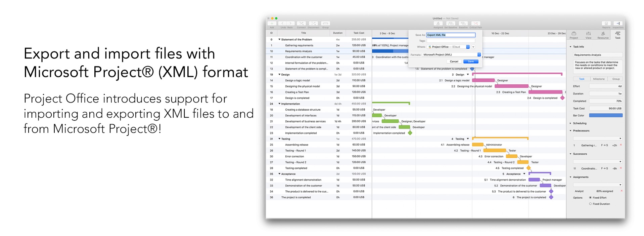The image size is (644, 236).
Task: Open the Reports toolbar icon
Action: pos(606,24)
